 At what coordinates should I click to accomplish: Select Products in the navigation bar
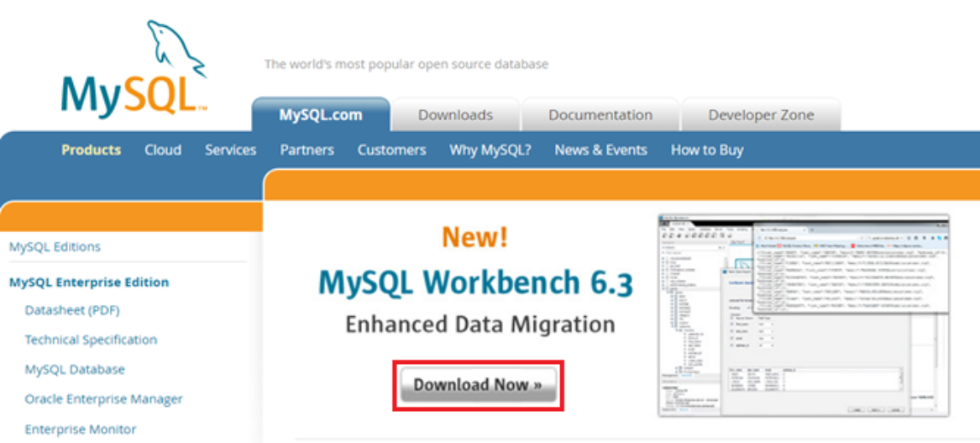pos(92,150)
